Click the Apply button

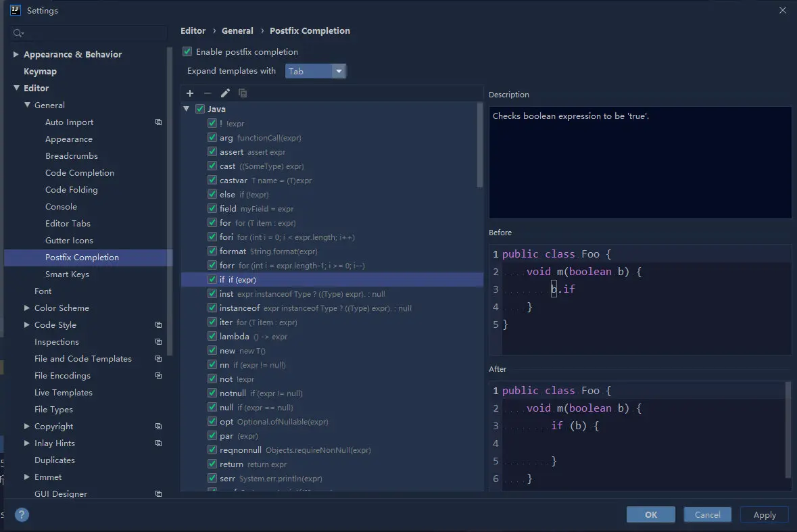765,514
